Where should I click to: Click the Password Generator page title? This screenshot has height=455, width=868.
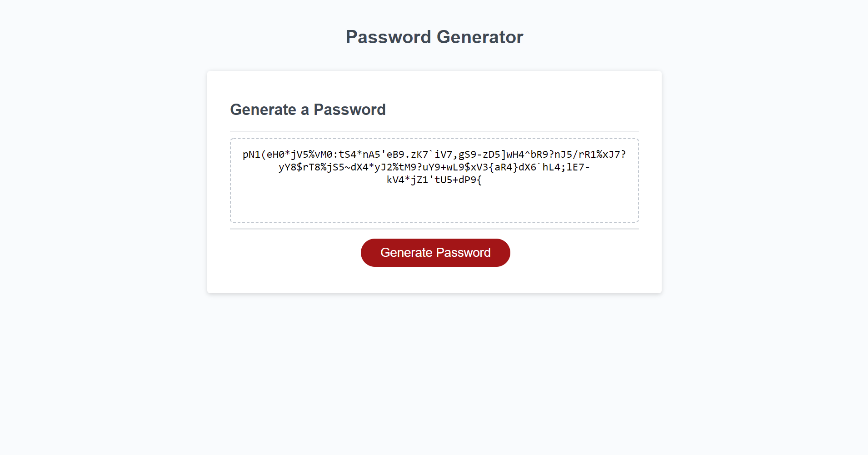pyautogui.click(x=434, y=37)
